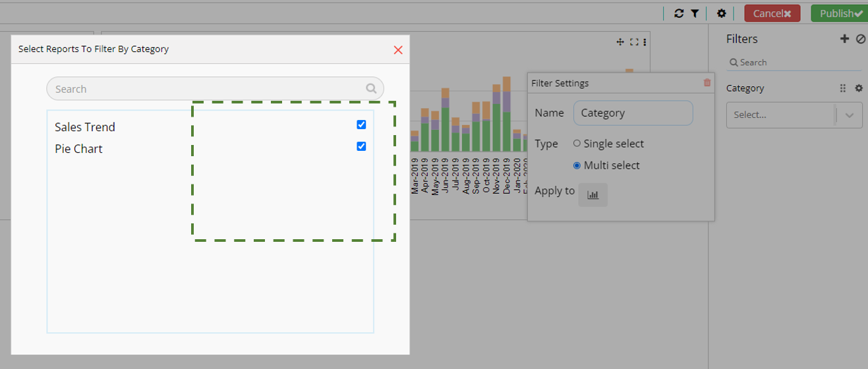868x369 pixels.
Task: Uncheck the Pie Chart checkbox
Action: click(361, 146)
